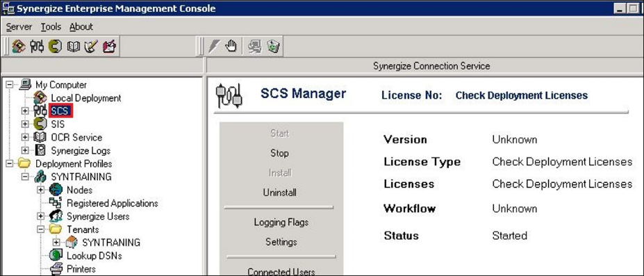Expand the Nodes tree node
This screenshot has height=276, width=644.
[x=41, y=190]
